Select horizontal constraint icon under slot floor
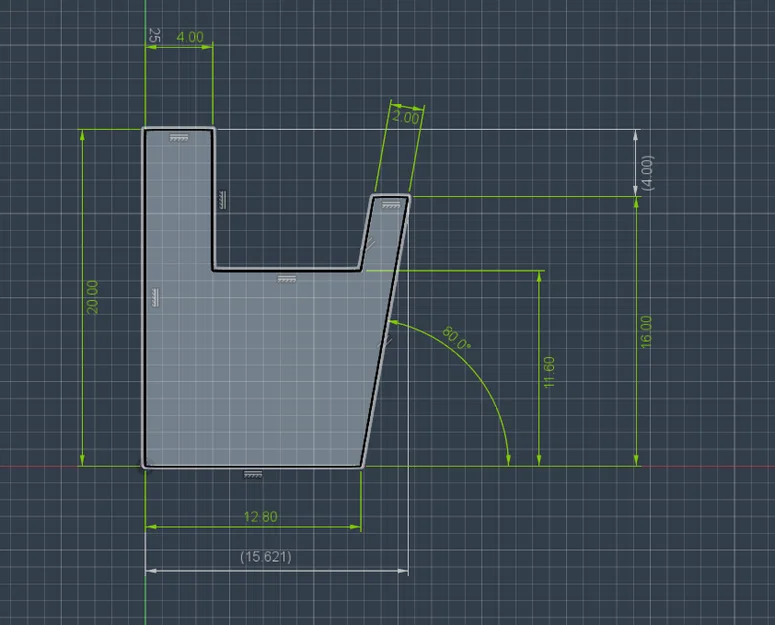775x625 pixels. click(287, 279)
